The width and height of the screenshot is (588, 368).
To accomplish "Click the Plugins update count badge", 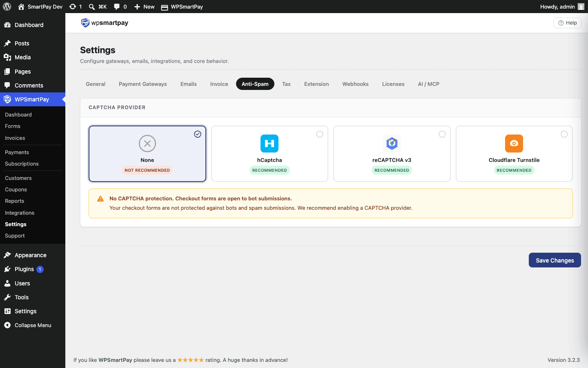I will 40,269.
